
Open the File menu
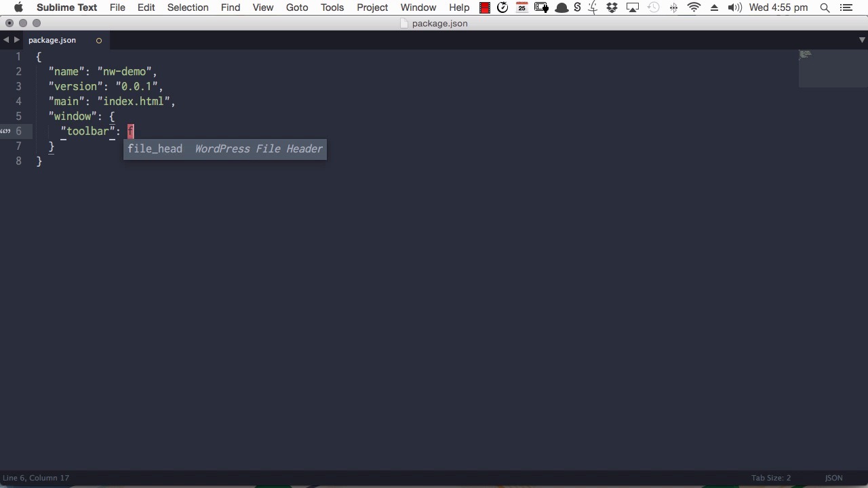coord(117,7)
